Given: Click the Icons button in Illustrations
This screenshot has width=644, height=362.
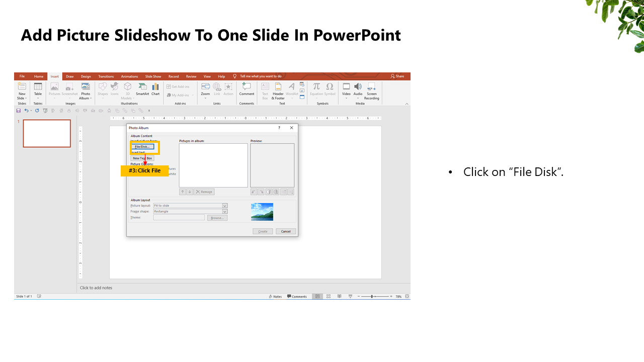Looking at the screenshot, I should coord(115,87).
